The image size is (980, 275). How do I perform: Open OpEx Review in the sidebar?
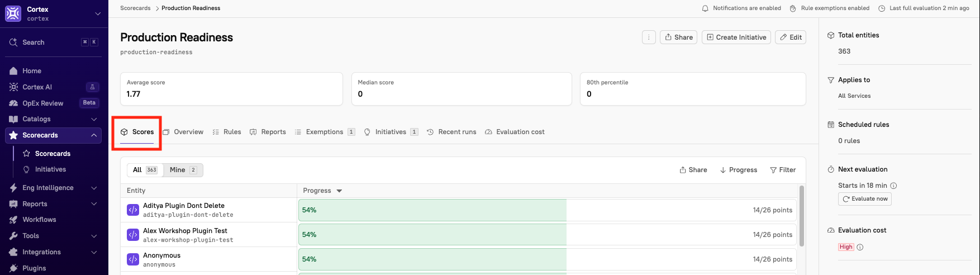pos(42,103)
